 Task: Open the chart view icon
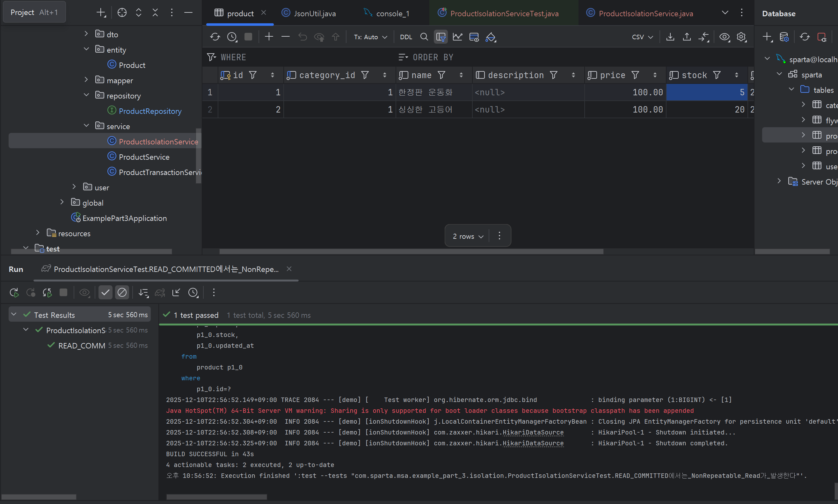(457, 37)
